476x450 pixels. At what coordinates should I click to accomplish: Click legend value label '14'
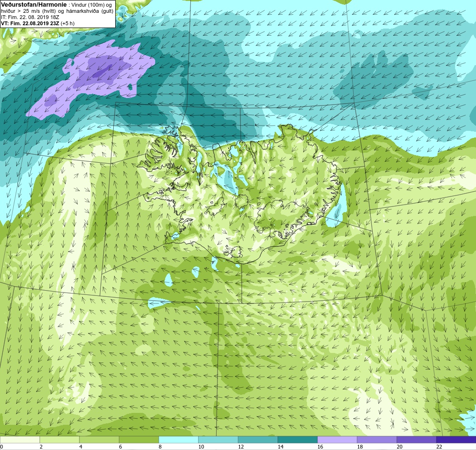click(280, 447)
